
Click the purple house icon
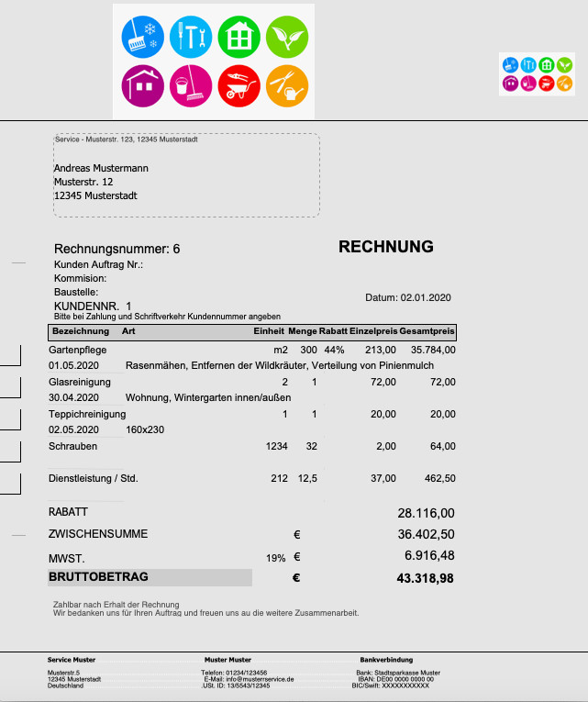coord(143,86)
